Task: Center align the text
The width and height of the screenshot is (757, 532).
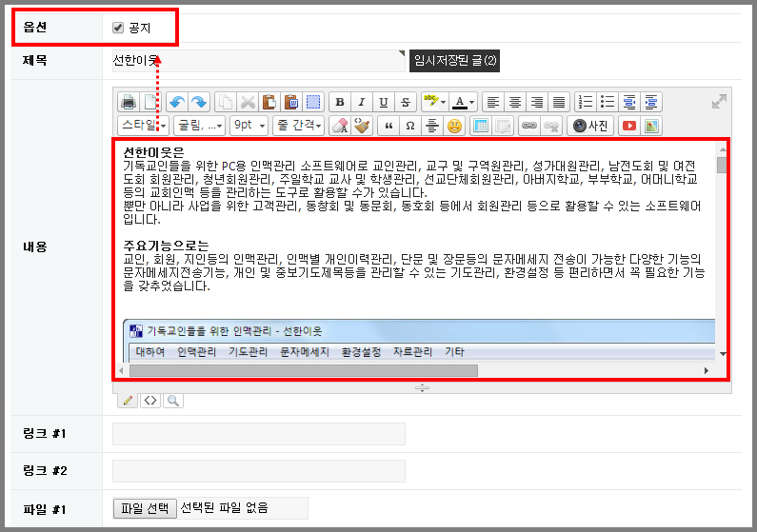Action: [x=515, y=103]
